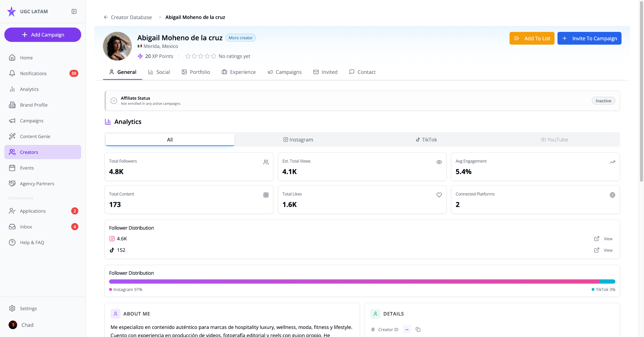This screenshot has width=644, height=337.
Task: Rate creator with the fifth star
Action: (x=214, y=56)
